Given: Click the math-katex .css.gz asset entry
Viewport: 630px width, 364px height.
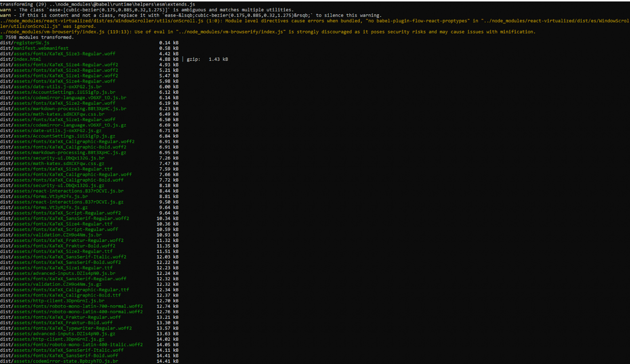Looking at the screenshot, I should (x=52, y=163).
